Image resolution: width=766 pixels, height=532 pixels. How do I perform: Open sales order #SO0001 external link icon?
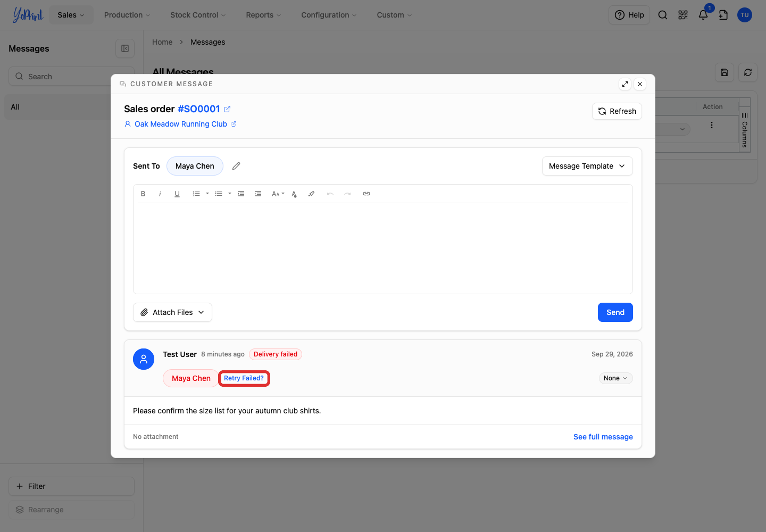click(x=227, y=109)
